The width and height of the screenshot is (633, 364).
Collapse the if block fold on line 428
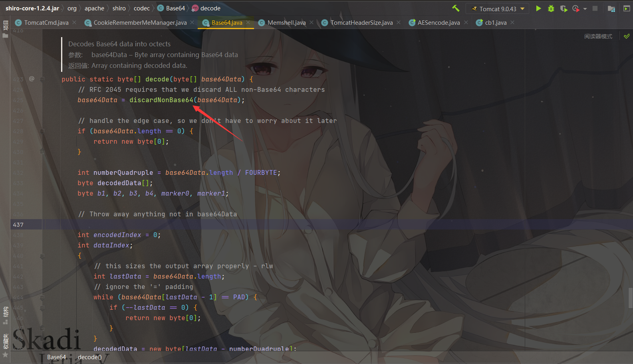coord(42,131)
